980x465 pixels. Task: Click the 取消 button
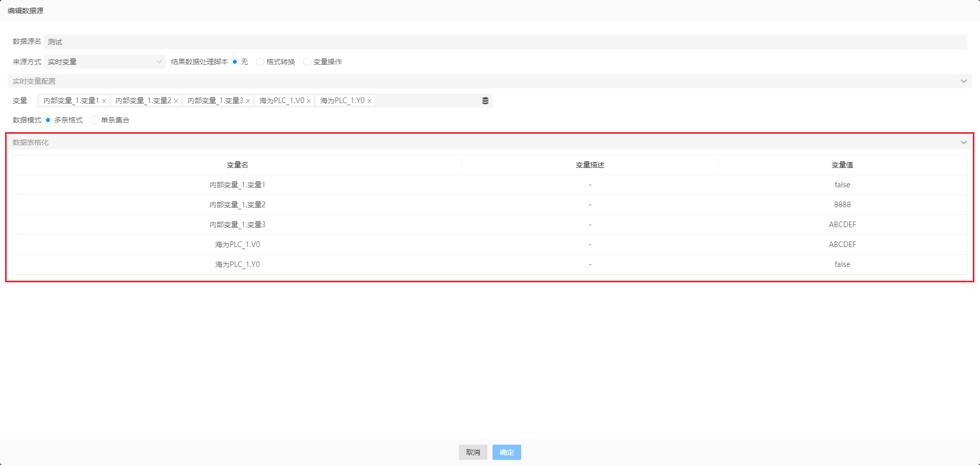(x=473, y=452)
